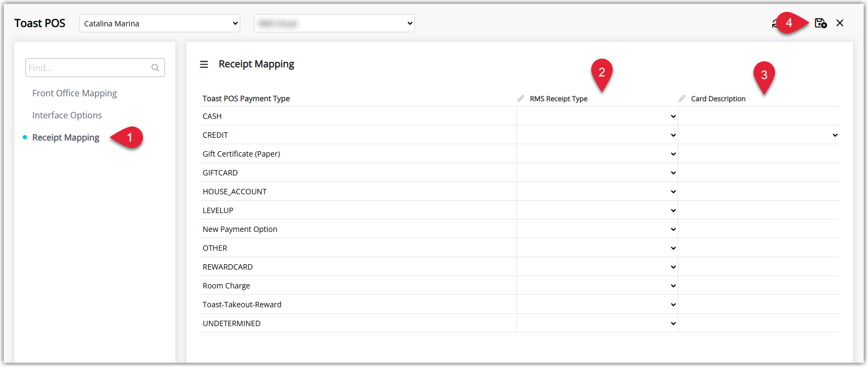The width and height of the screenshot is (868, 367).
Task: Expand RMS Receipt Type dropdown for UNDETERMINED
Action: tap(597, 323)
